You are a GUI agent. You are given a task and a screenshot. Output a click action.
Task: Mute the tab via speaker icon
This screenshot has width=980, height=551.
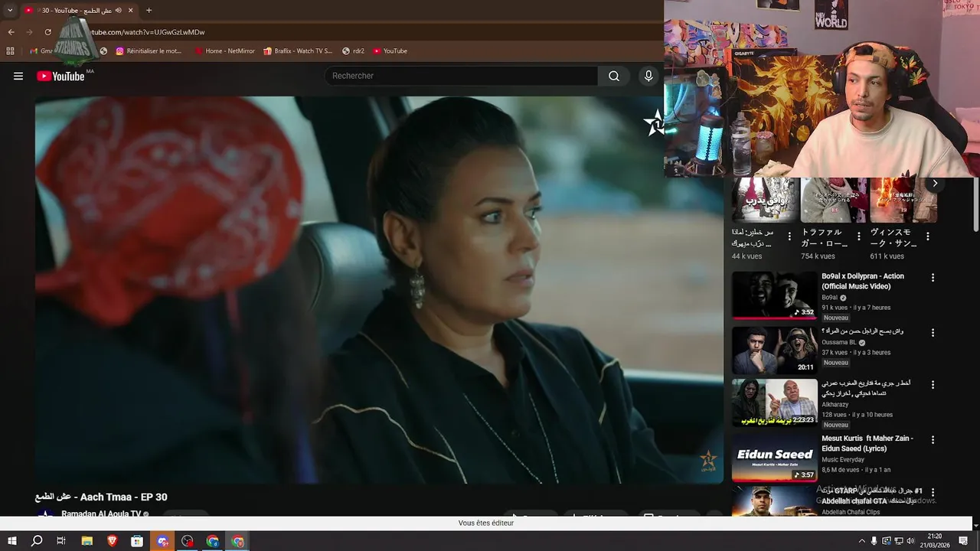tap(118, 11)
